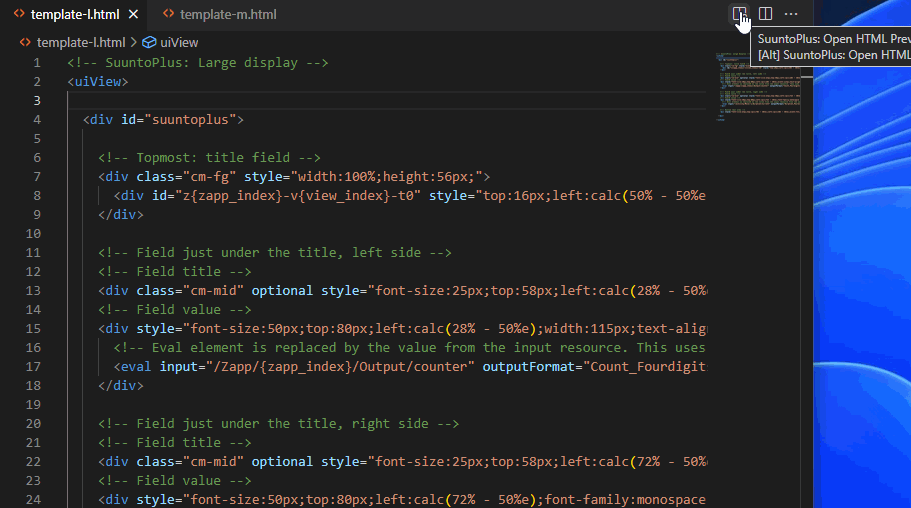Click template-l.html in the breadcrumb
Image resolution: width=911 pixels, height=508 pixels.
81,42
